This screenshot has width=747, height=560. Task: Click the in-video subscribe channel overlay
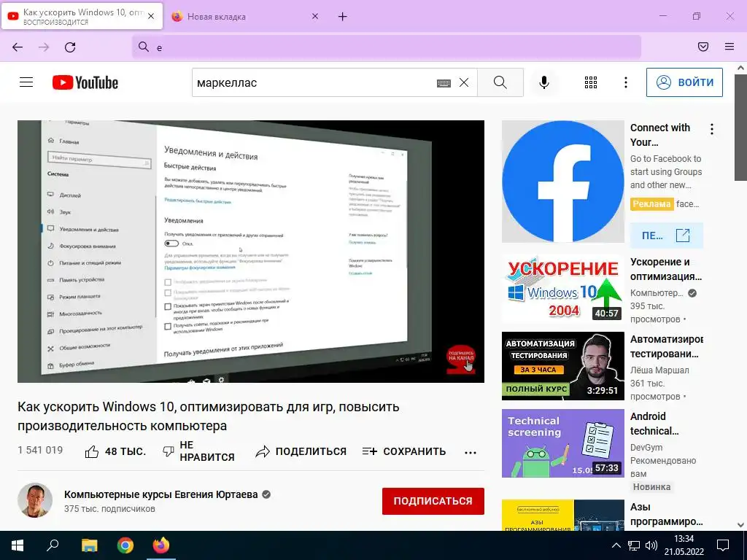[x=461, y=359]
